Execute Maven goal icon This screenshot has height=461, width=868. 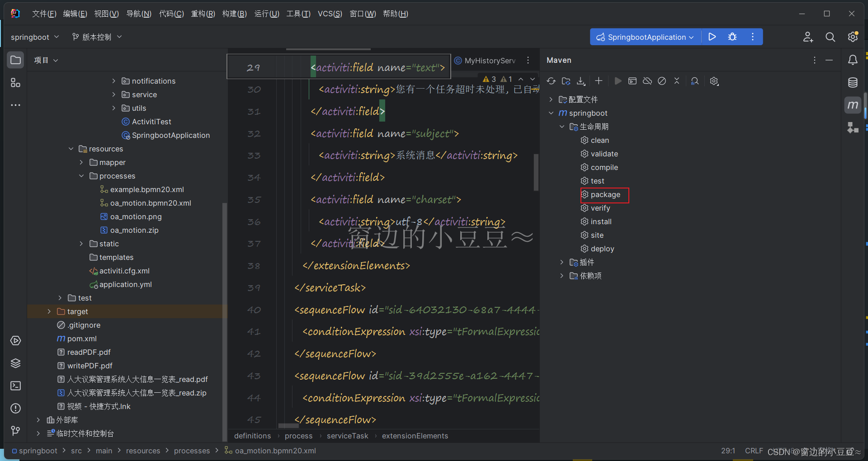tap(632, 81)
